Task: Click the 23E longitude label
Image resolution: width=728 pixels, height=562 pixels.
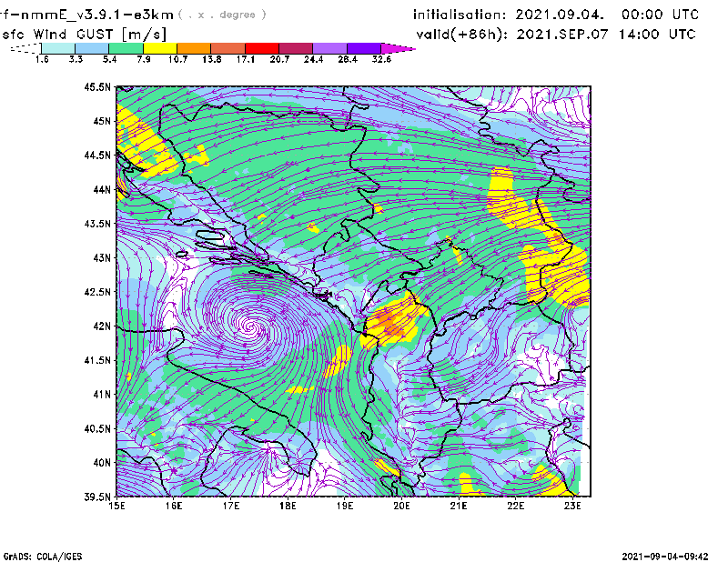Action: (x=572, y=507)
